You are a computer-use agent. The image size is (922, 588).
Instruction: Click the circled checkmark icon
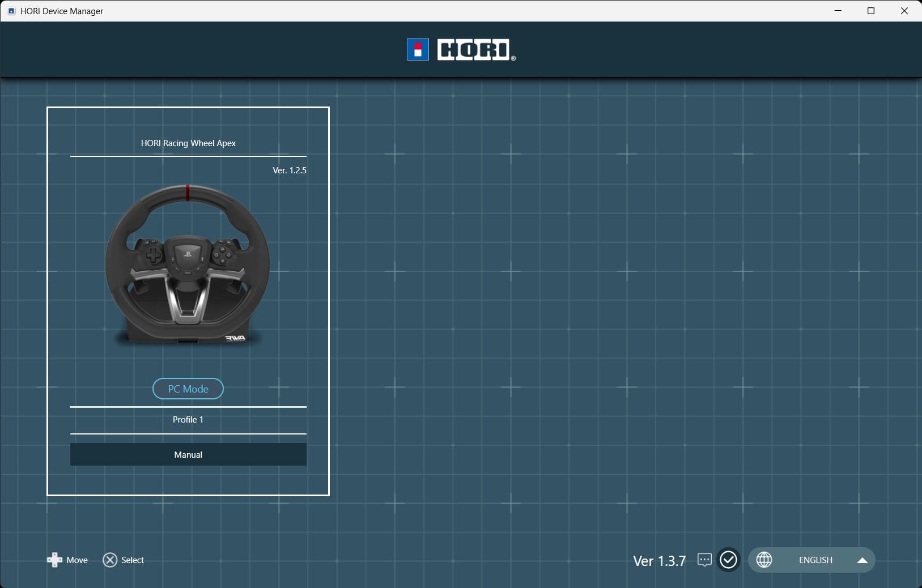click(x=728, y=560)
